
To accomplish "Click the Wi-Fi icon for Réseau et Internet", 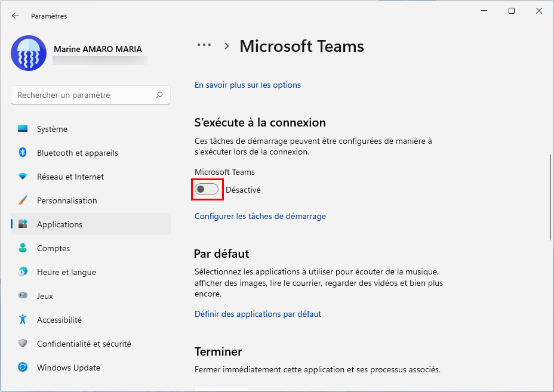I will (23, 176).
